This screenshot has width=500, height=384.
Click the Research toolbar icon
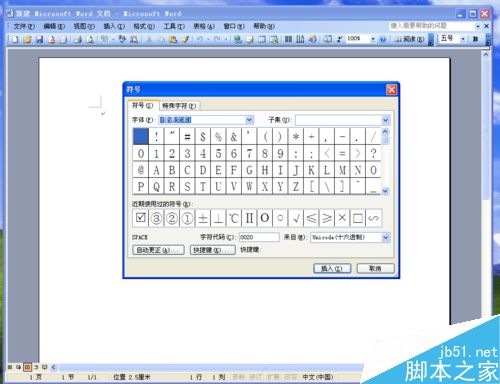tap(134, 39)
